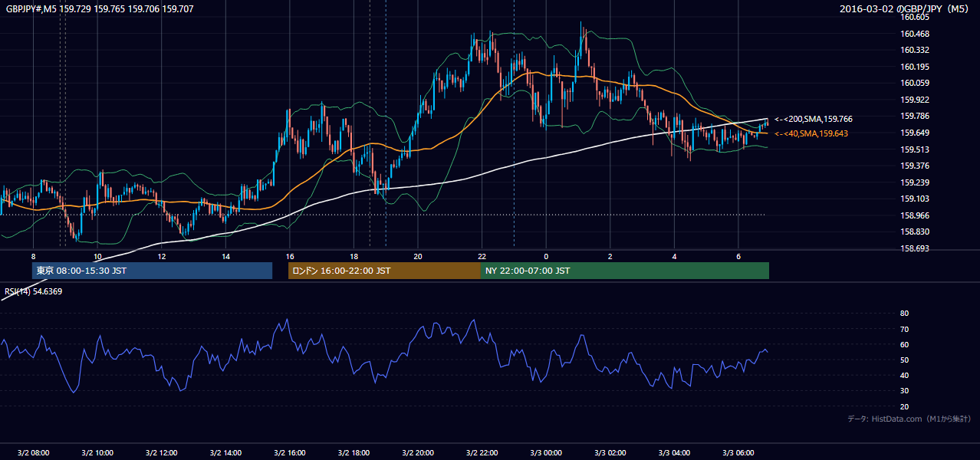Select the 東京 08:00-15:30 JST session bar
This screenshot has width=980, height=460.
(x=152, y=271)
